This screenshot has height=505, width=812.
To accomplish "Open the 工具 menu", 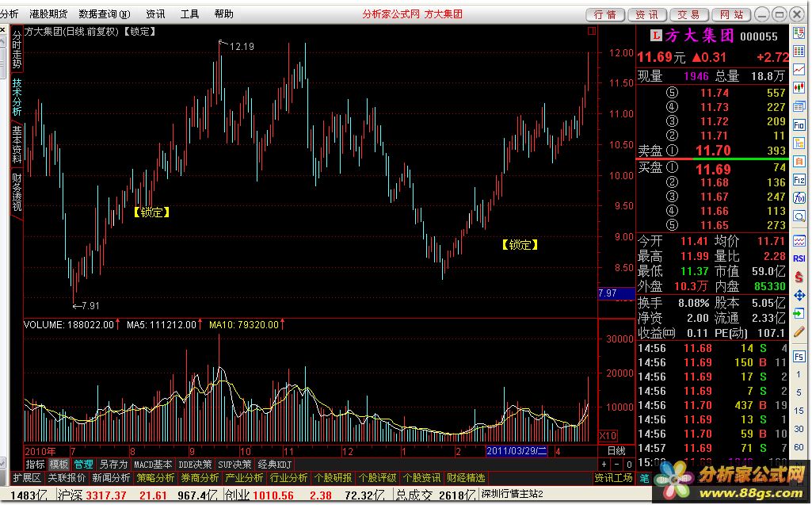I will (189, 14).
